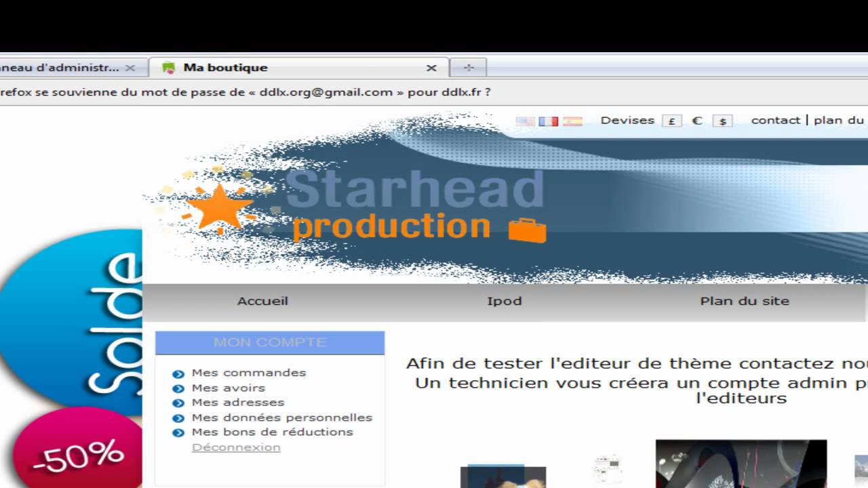Open Mes bons de réductions link

[x=273, y=432]
